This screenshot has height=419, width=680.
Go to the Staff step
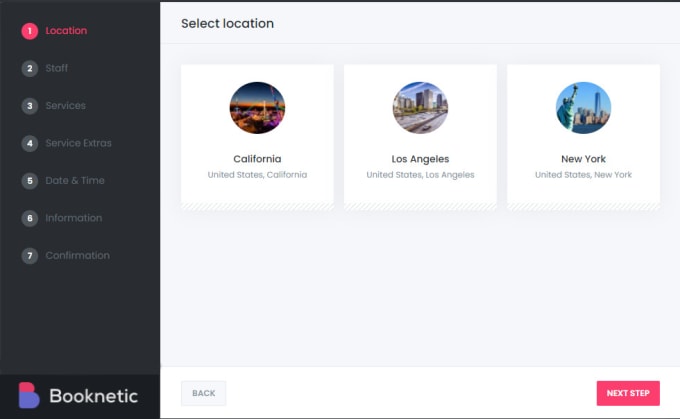pyautogui.click(x=57, y=69)
